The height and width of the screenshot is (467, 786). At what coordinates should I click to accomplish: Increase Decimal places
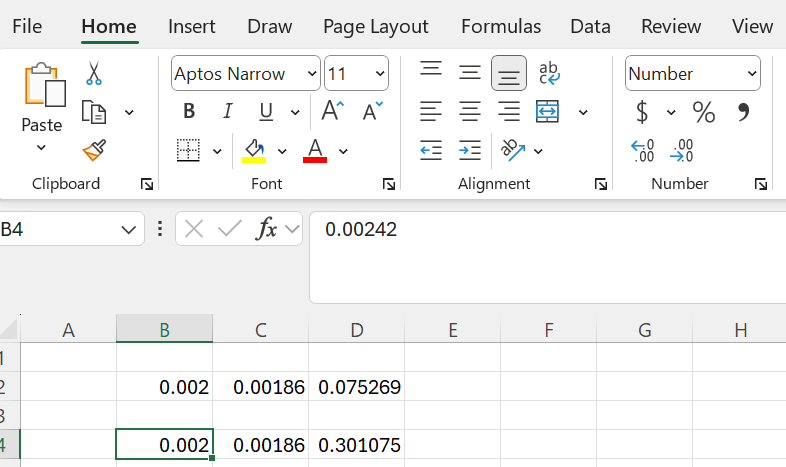coord(642,150)
